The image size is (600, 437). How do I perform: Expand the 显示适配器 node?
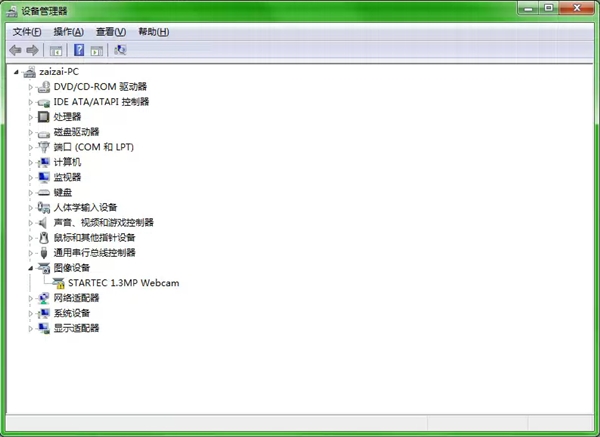tap(31, 329)
